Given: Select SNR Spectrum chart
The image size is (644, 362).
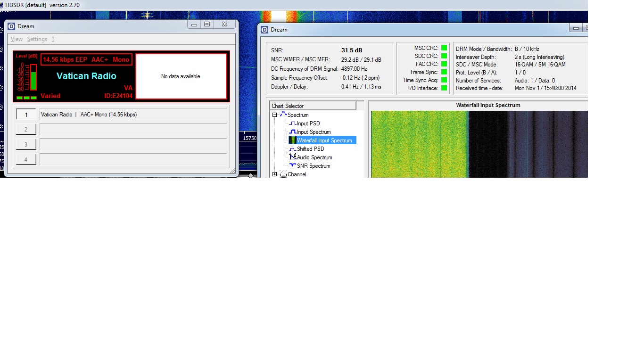Looking at the screenshot, I should pos(314,166).
